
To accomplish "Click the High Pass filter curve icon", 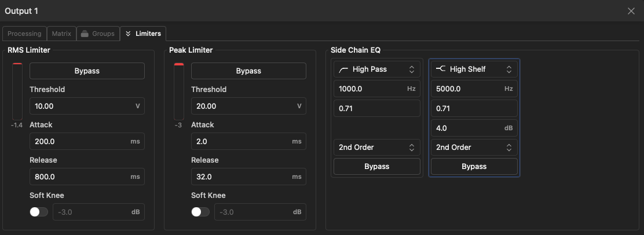I will (343, 69).
